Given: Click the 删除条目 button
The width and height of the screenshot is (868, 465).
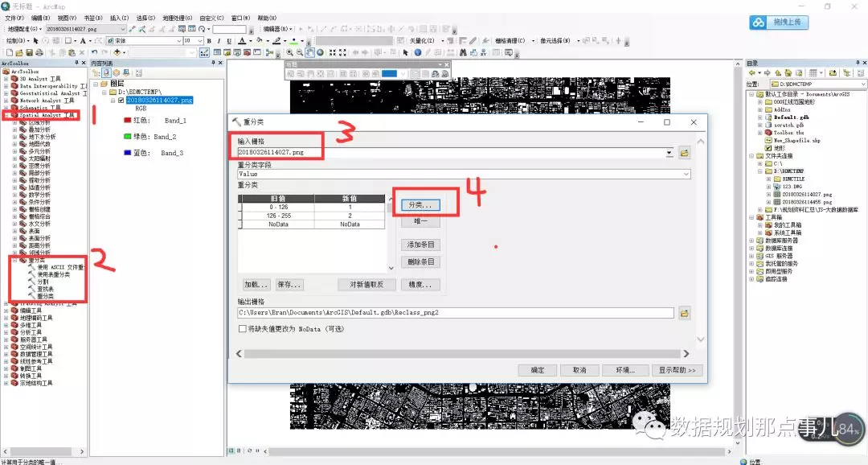Looking at the screenshot, I should [420, 261].
